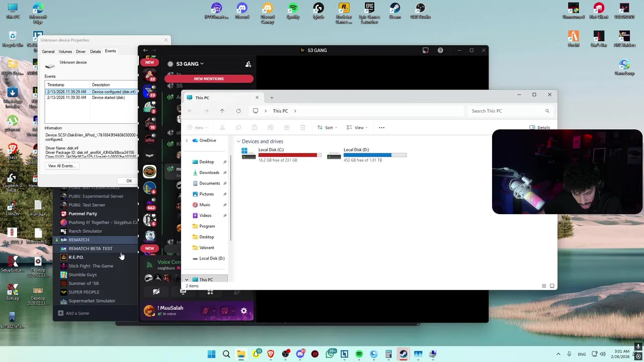Open WhatsApp taskbar icon

(x=330, y=354)
